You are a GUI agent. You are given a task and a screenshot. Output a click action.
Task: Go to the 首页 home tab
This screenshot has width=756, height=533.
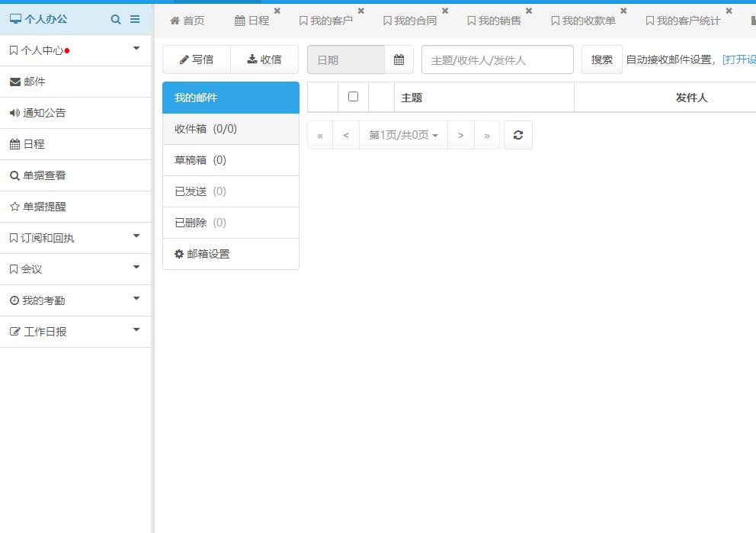187,21
